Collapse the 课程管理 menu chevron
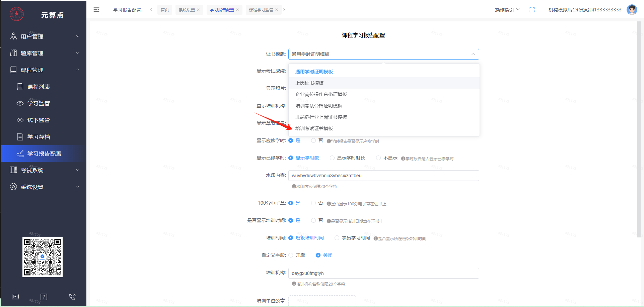 tap(78, 70)
